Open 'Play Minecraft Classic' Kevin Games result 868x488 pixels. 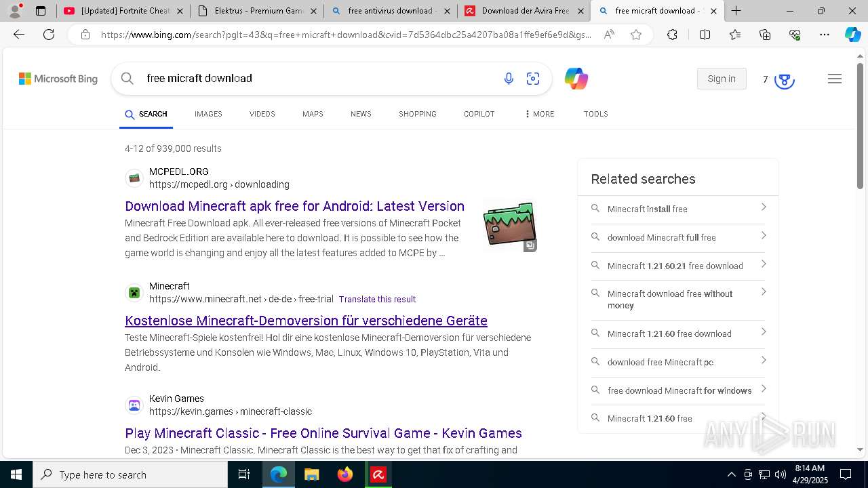[x=323, y=433]
